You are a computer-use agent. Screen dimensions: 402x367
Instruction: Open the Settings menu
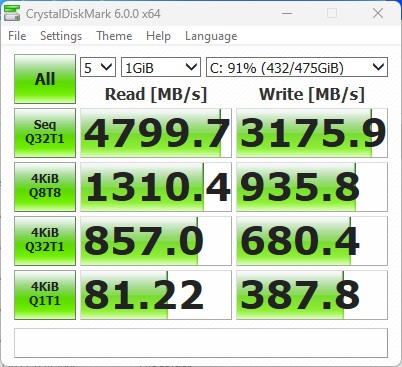[x=61, y=36]
